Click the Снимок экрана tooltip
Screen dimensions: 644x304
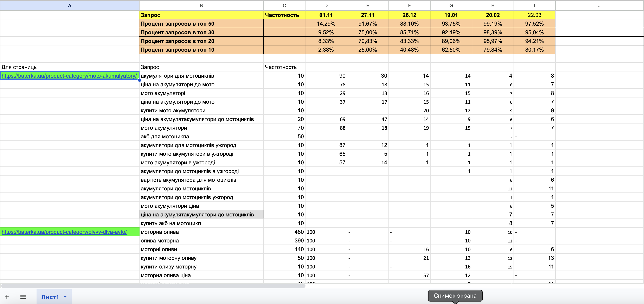(x=455, y=296)
